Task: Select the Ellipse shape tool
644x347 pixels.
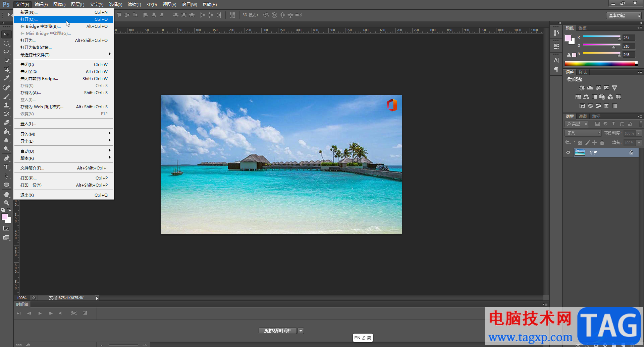Action: (6, 185)
